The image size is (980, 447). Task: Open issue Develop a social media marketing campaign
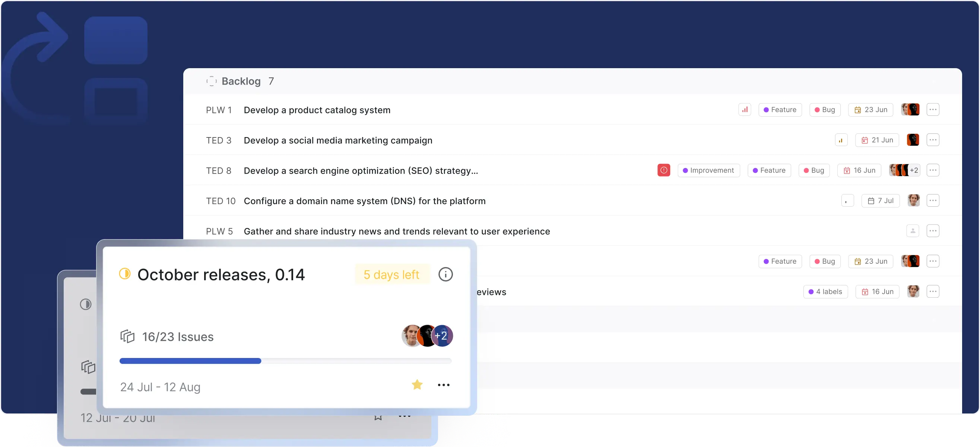(x=338, y=140)
